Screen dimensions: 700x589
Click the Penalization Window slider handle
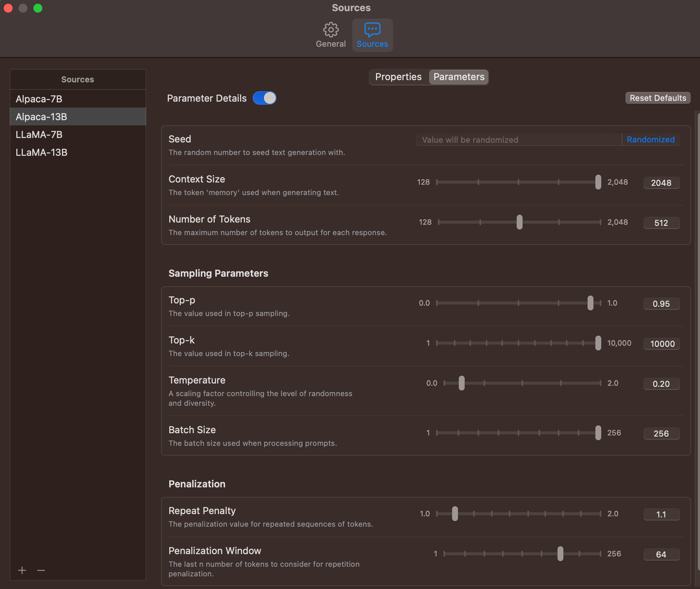click(x=560, y=554)
